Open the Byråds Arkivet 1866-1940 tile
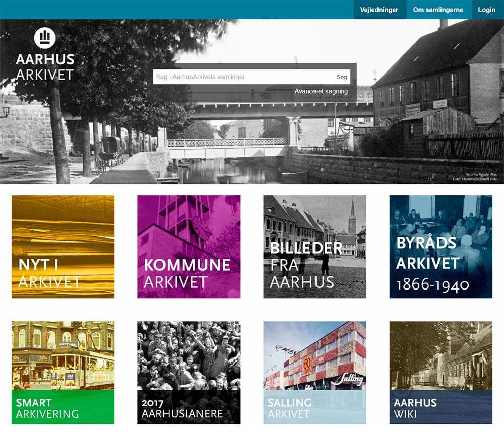The image size is (504, 433). click(x=440, y=247)
